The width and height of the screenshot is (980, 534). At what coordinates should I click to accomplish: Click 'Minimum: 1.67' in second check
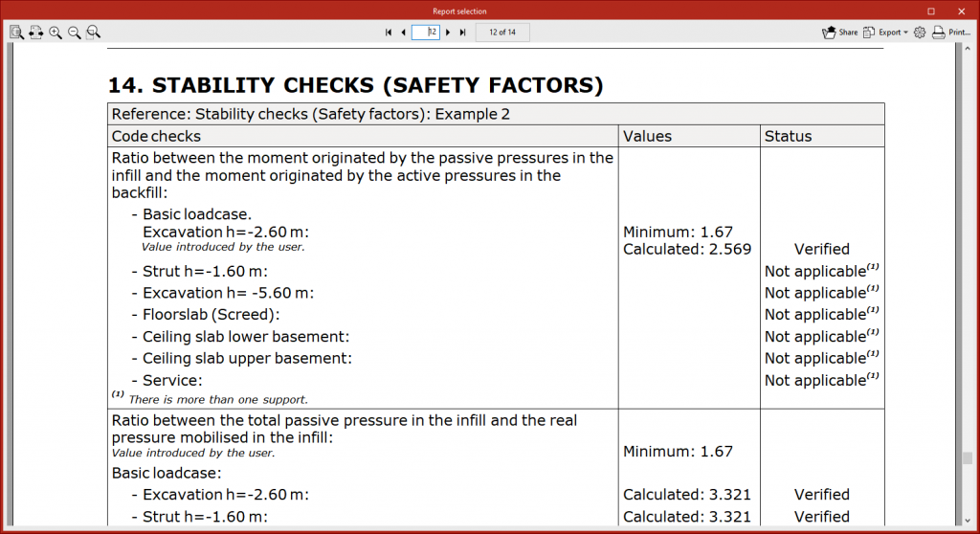[678, 452]
